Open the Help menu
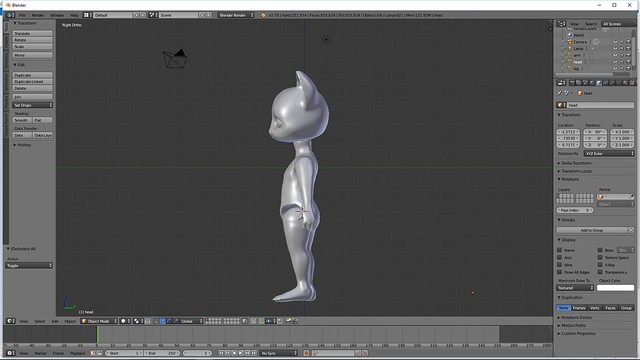Viewport: 640px width, 360px height. coord(74,15)
